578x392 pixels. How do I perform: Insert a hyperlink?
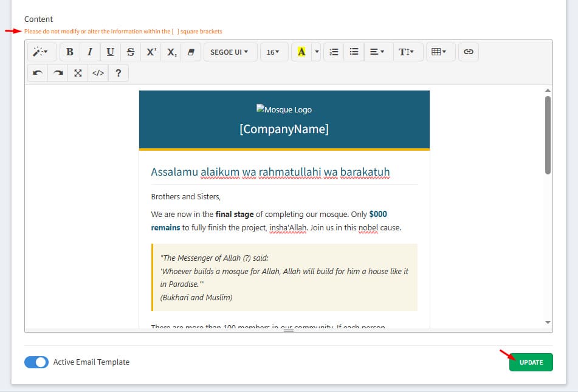click(x=469, y=52)
